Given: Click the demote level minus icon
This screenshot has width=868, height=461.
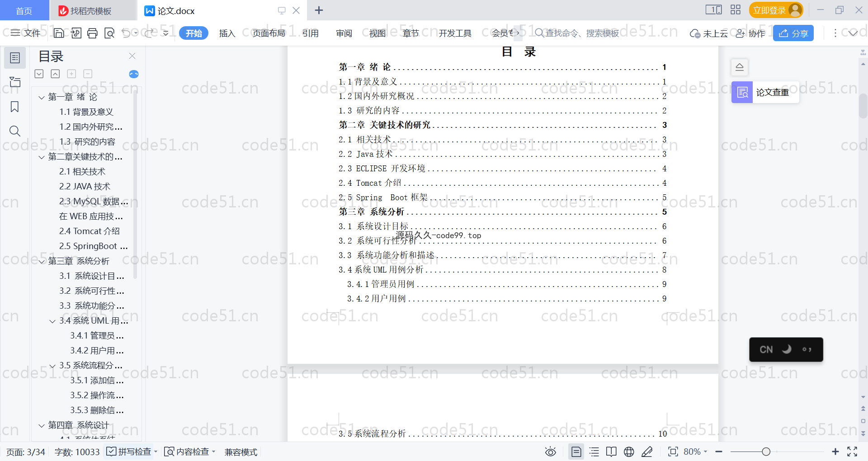Looking at the screenshot, I should coord(88,74).
